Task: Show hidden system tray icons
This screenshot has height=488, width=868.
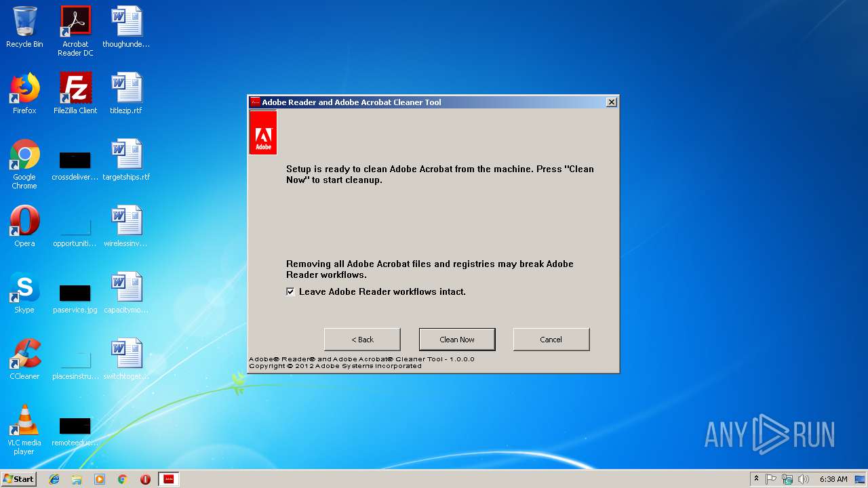Action: pos(756,479)
